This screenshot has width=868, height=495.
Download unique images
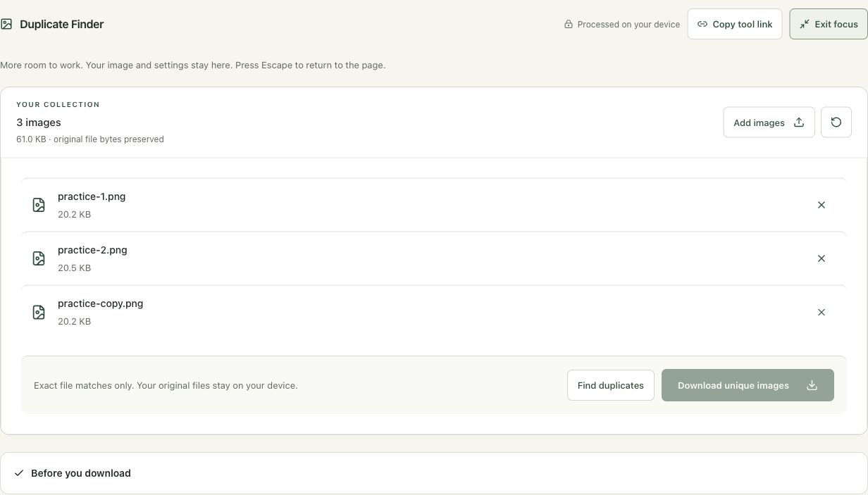748,385
